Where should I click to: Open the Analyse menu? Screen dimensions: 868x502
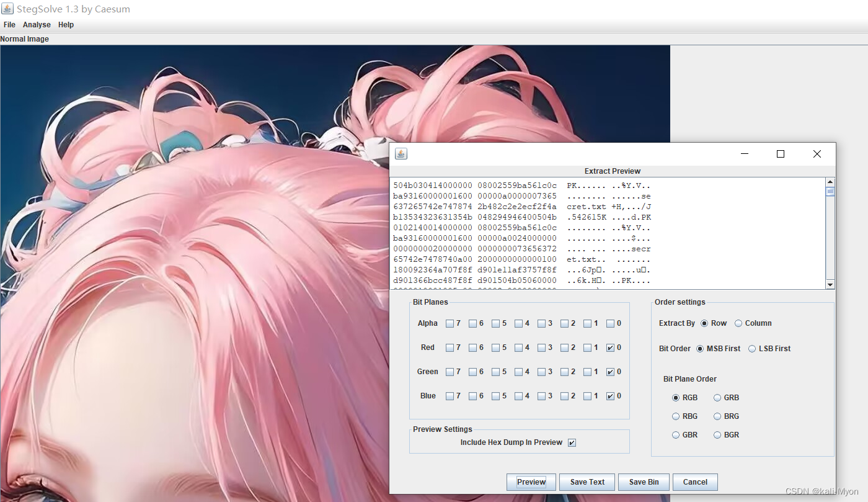[x=37, y=25]
